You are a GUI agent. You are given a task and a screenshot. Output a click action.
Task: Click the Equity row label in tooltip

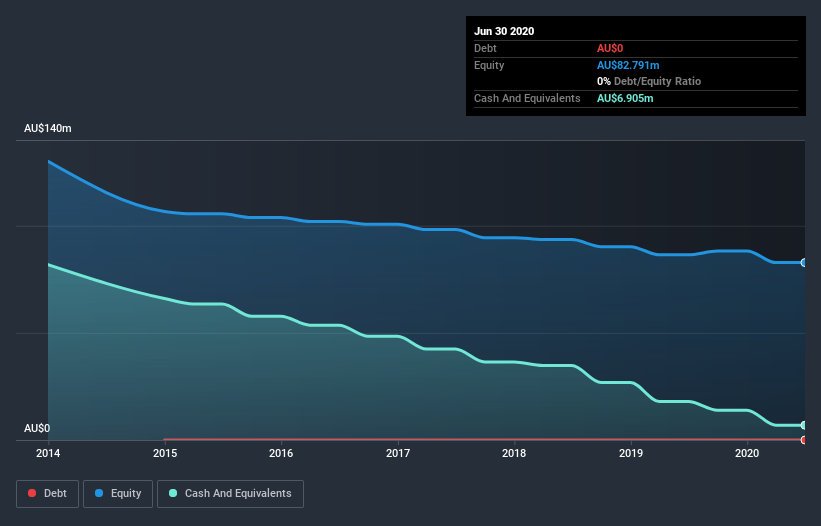tap(489, 65)
